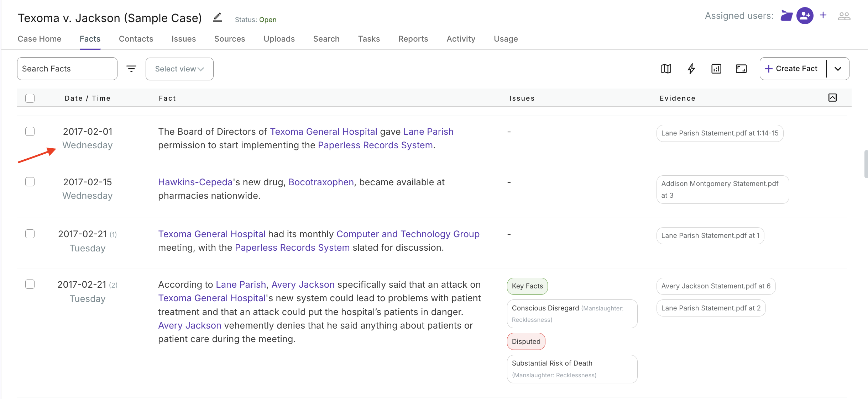Open Avery Jackson Statement.pdf at 6 evidence

coord(716,286)
